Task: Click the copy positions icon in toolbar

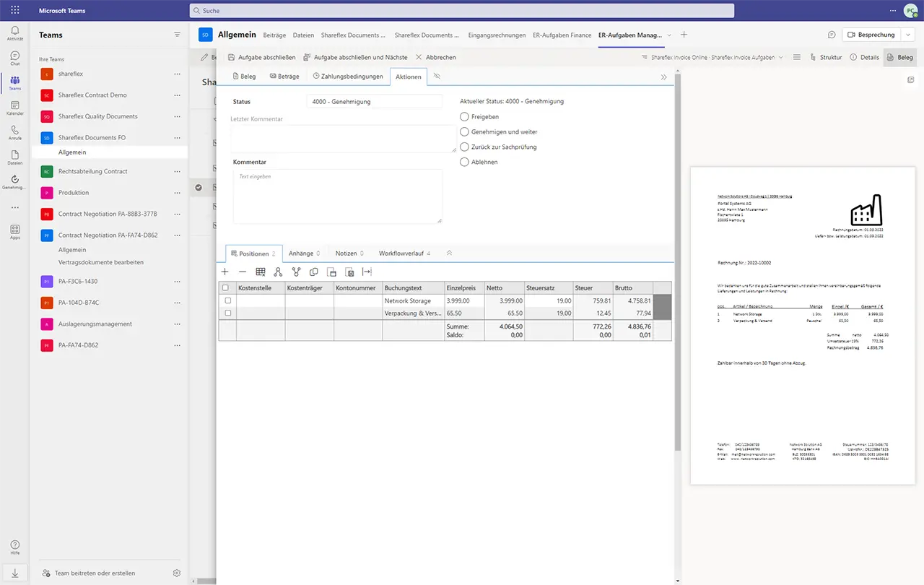Action: click(x=314, y=272)
